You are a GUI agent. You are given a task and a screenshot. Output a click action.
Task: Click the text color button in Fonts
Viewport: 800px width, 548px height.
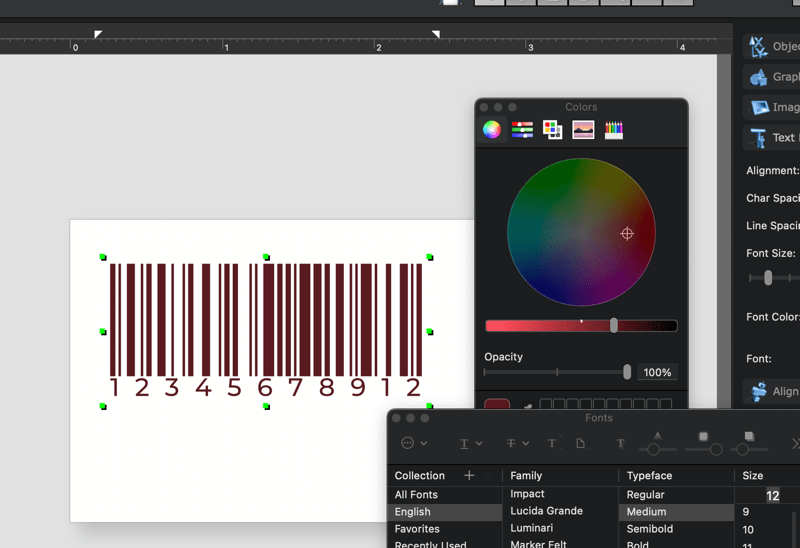(x=553, y=443)
